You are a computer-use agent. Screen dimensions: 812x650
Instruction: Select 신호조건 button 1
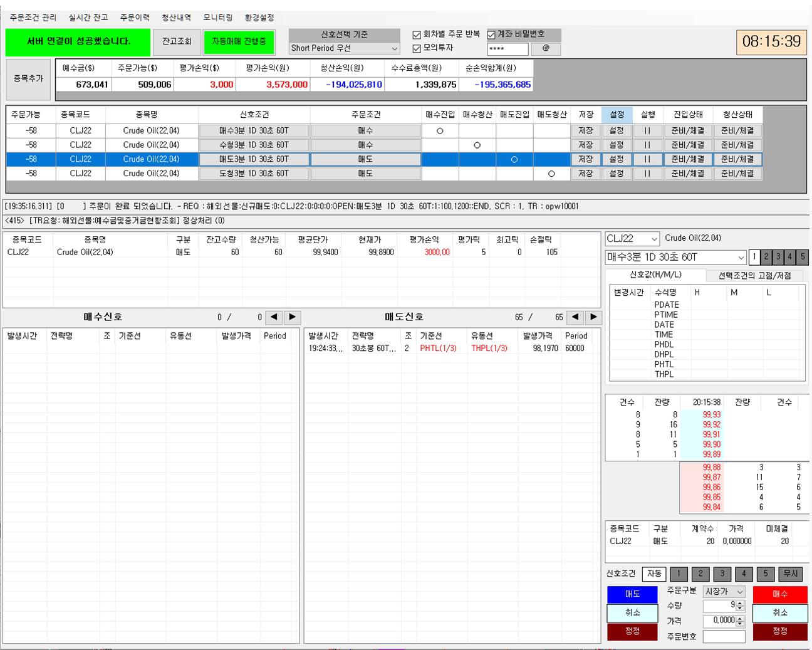click(679, 574)
